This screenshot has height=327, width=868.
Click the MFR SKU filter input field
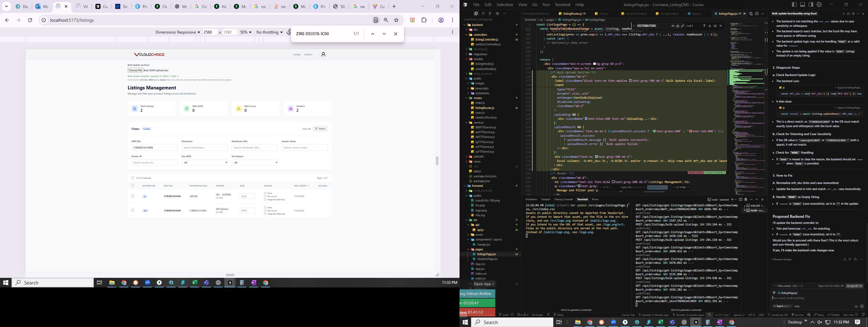click(x=154, y=148)
